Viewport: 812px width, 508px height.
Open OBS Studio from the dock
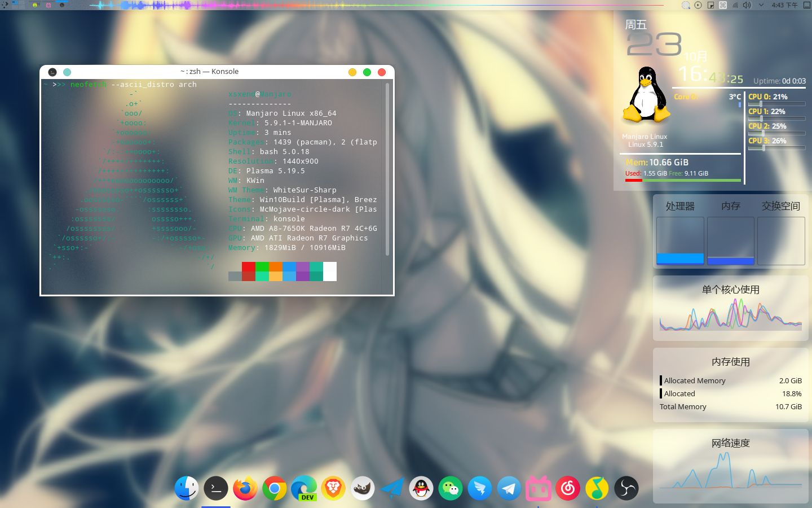626,488
